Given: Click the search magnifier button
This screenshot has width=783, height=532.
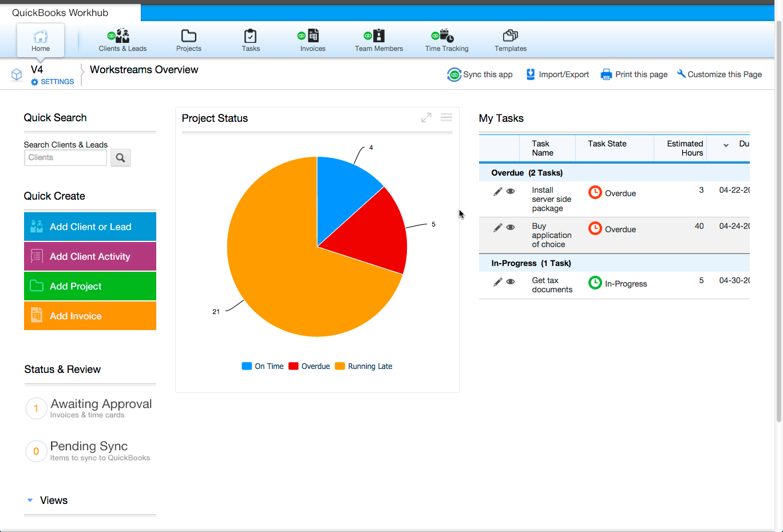Looking at the screenshot, I should (x=120, y=158).
